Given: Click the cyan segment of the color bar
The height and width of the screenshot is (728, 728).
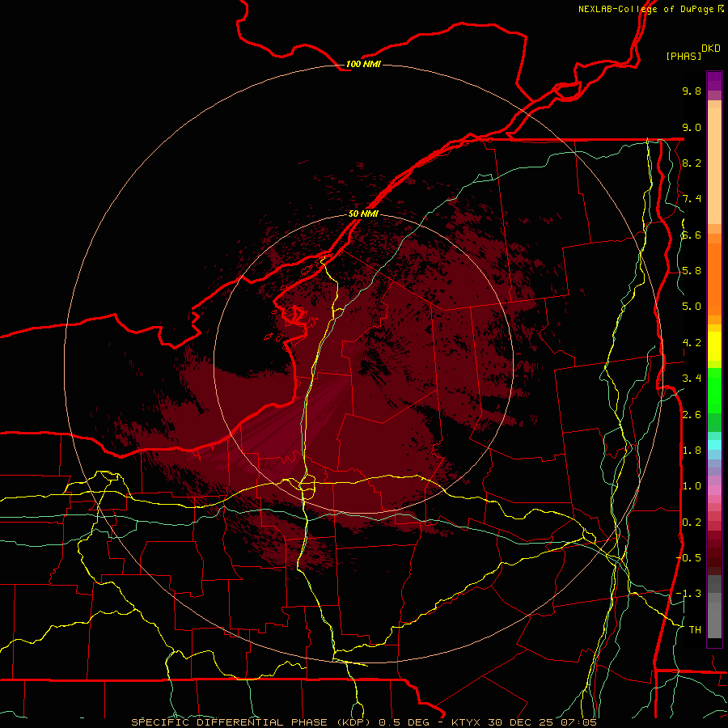Looking at the screenshot, I should point(714,445).
